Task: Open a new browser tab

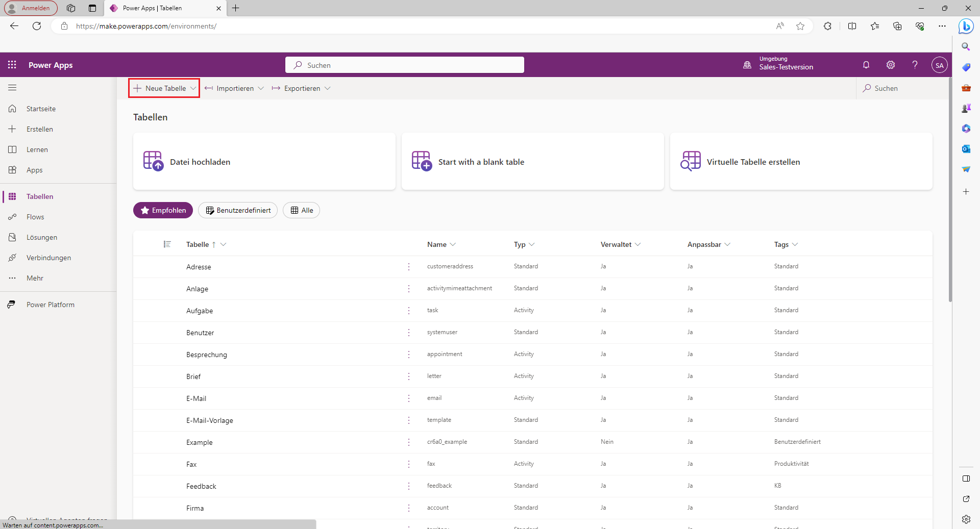Action: tap(235, 8)
